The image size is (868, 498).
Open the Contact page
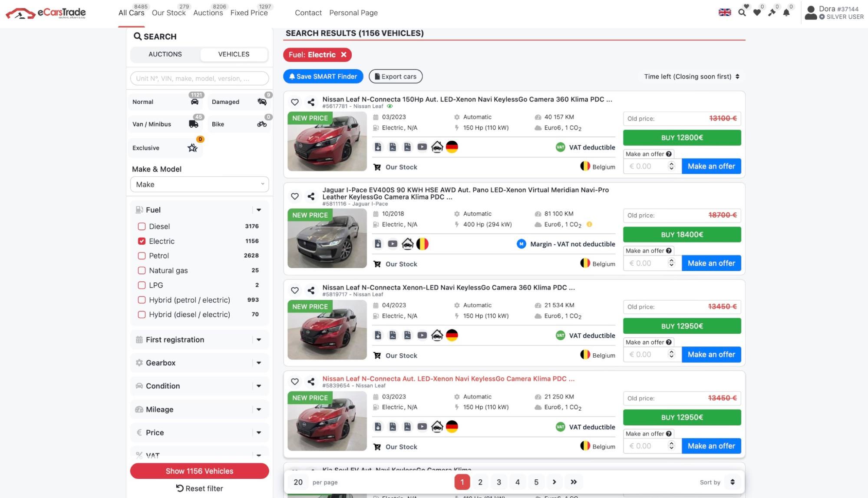click(x=308, y=13)
